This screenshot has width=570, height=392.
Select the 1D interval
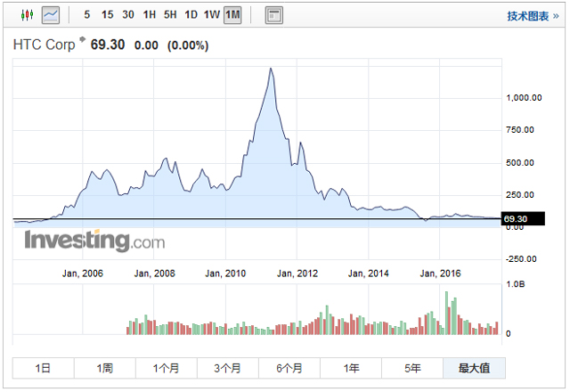pos(191,15)
